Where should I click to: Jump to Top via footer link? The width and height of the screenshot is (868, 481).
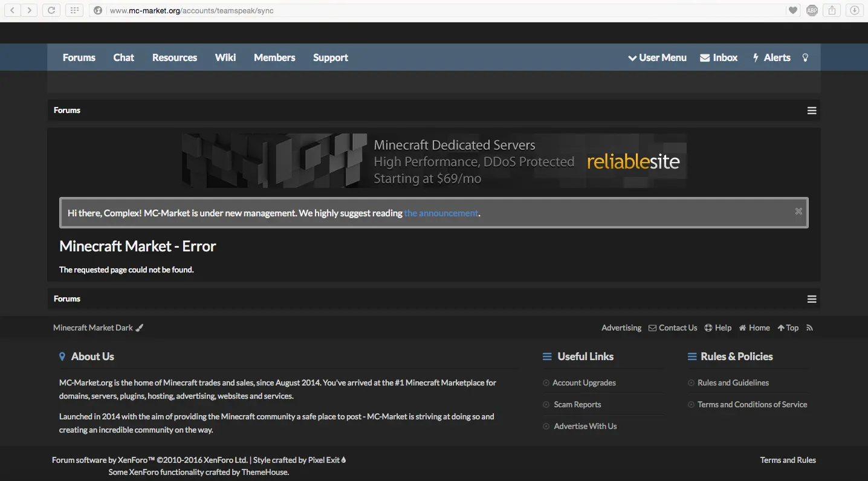click(x=788, y=328)
